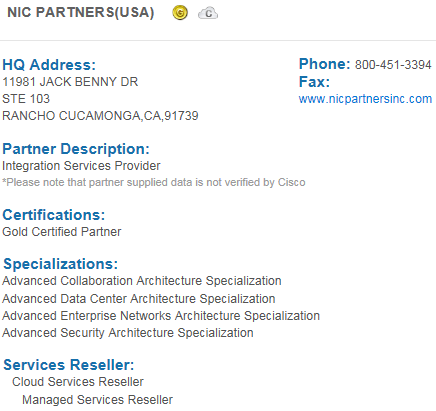Select the Specializations heading
This screenshot has height=411, width=436.
pos(60,264)
